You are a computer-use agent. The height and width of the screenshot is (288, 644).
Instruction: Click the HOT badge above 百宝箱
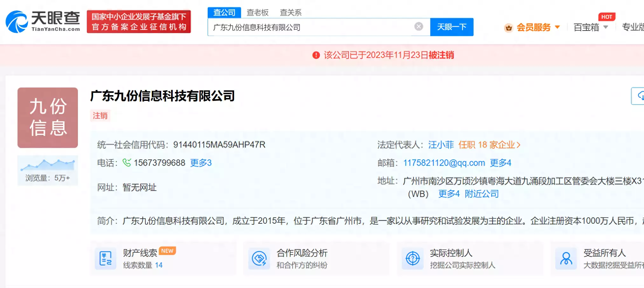tap(606, 17)
